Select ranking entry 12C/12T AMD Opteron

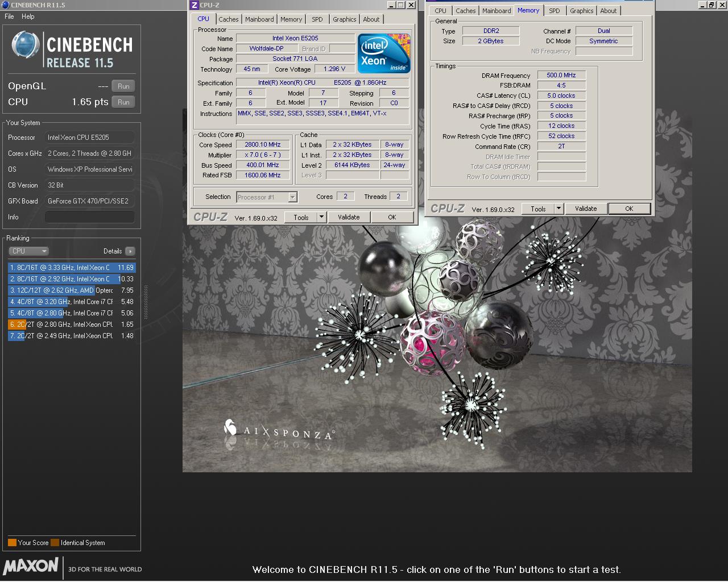pyautogui.click(x=72, y=290)
